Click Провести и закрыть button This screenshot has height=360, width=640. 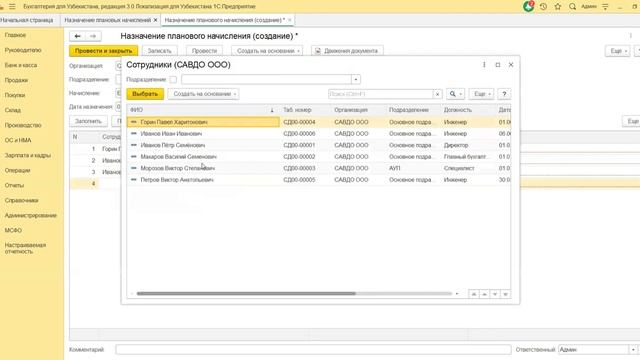tap(103, 51)
